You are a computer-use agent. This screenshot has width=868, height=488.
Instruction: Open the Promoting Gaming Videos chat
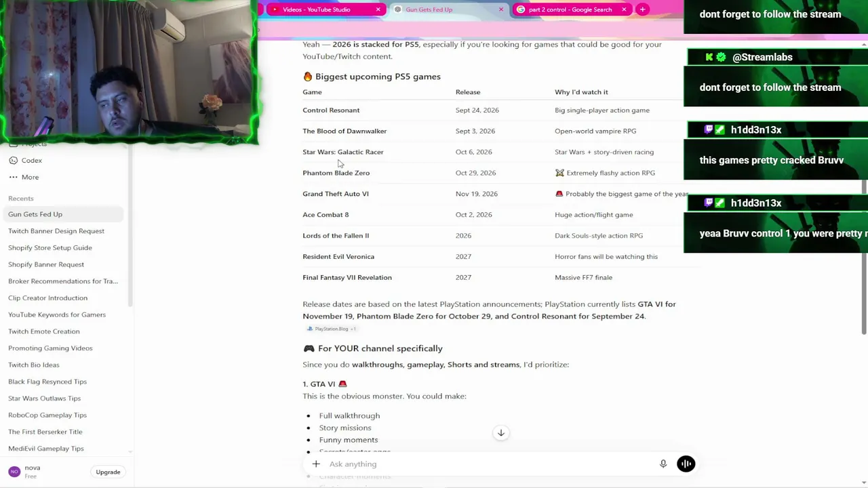tap(50, 348)
